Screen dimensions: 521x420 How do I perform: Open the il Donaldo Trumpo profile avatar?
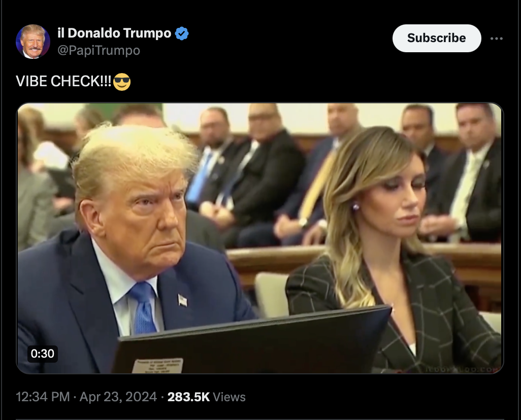point(33,42)
